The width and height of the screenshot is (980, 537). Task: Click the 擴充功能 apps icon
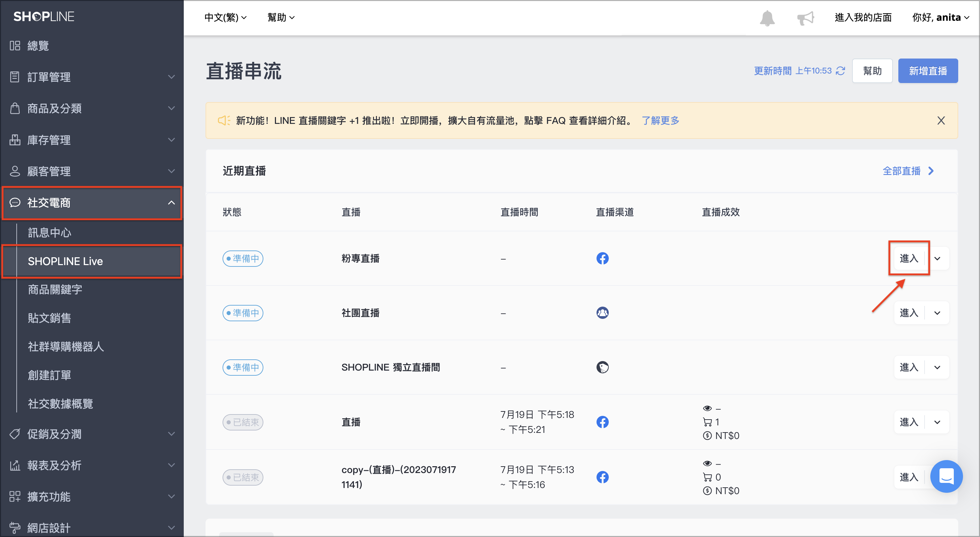click(15, 496)
